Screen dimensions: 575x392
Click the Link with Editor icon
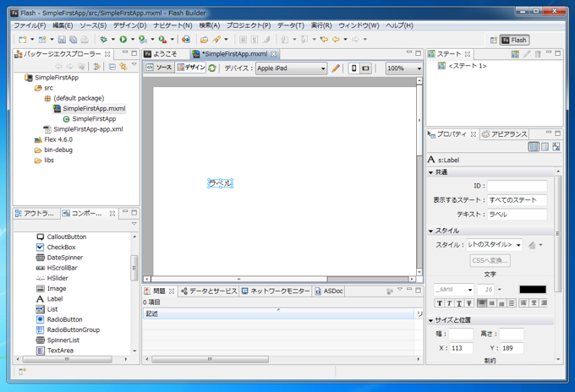(123, 66)
